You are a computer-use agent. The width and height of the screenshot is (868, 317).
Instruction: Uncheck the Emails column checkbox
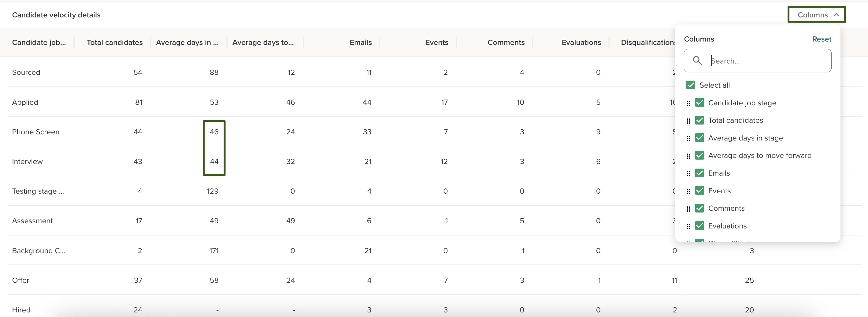tap(699, 173)
